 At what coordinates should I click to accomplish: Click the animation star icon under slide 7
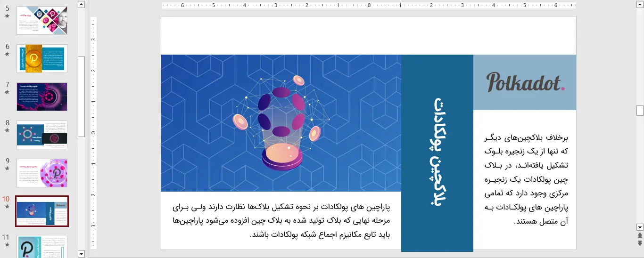7,92
